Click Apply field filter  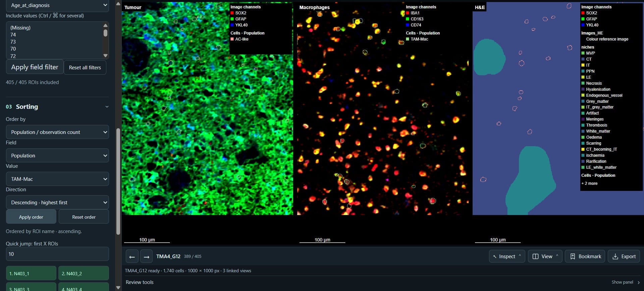coord(35,67)
